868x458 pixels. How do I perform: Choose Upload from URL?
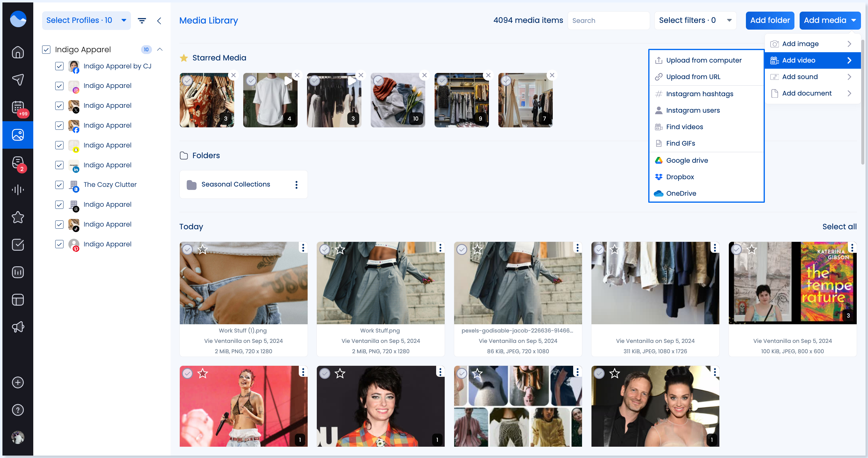[706, 77]
